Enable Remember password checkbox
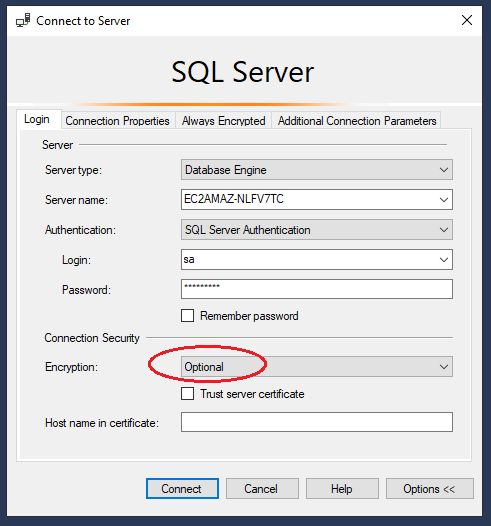 tap(187, 316)
